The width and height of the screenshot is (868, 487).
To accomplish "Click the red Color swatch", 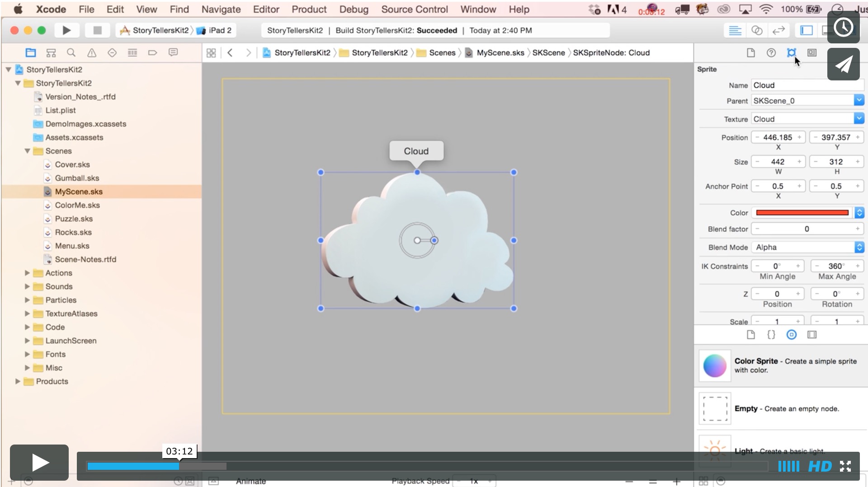I will click(x=802, y=213).
